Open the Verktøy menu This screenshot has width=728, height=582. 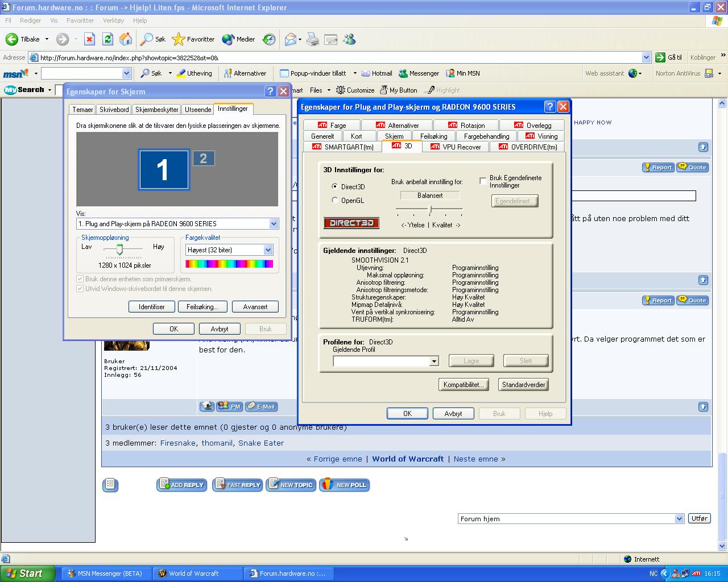click(114, 20)
